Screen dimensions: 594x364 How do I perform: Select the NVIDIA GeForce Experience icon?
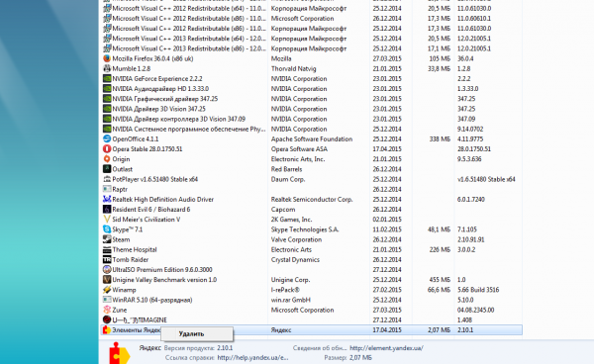[107, 79]
